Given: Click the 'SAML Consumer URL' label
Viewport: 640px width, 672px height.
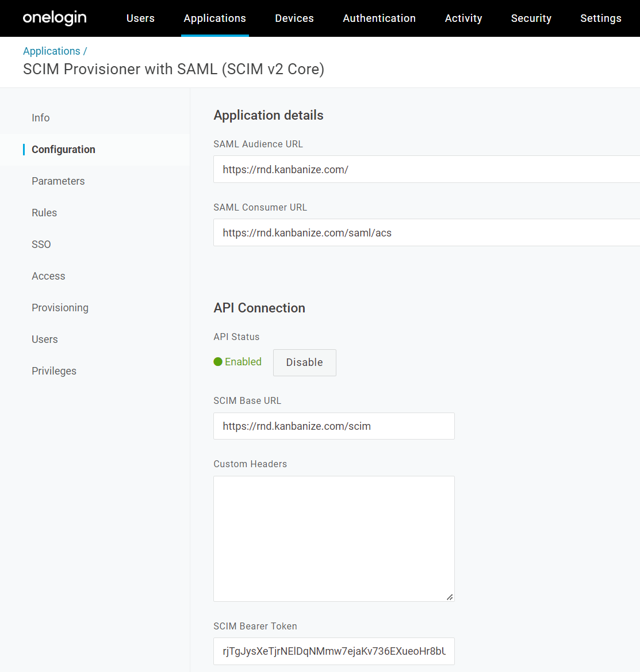Looking at the screenshot, I should pyautogui.click(x=260, y=208).
